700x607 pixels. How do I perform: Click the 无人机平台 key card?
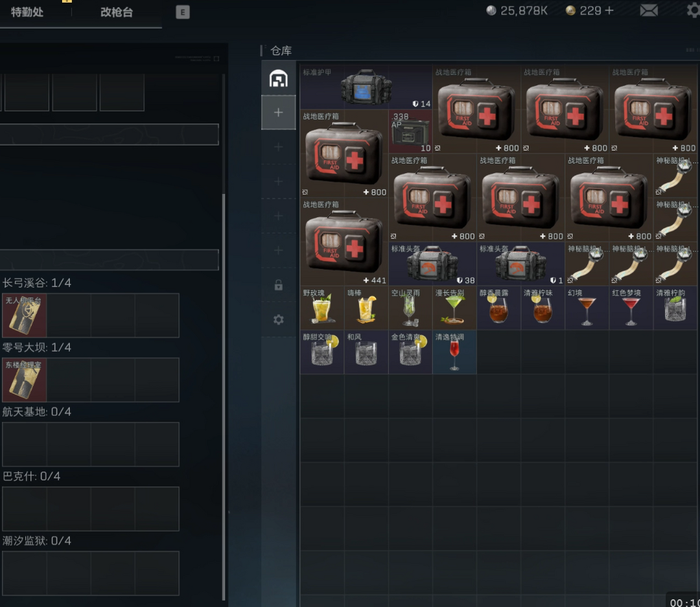pos(25,315)
